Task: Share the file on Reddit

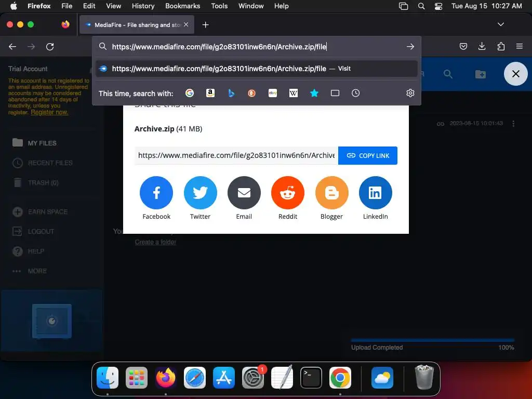Action: tap(288, 193)
